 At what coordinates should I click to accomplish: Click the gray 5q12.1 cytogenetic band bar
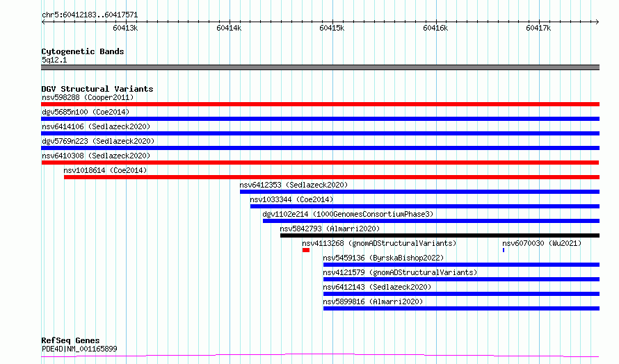(x=320, y=67)
